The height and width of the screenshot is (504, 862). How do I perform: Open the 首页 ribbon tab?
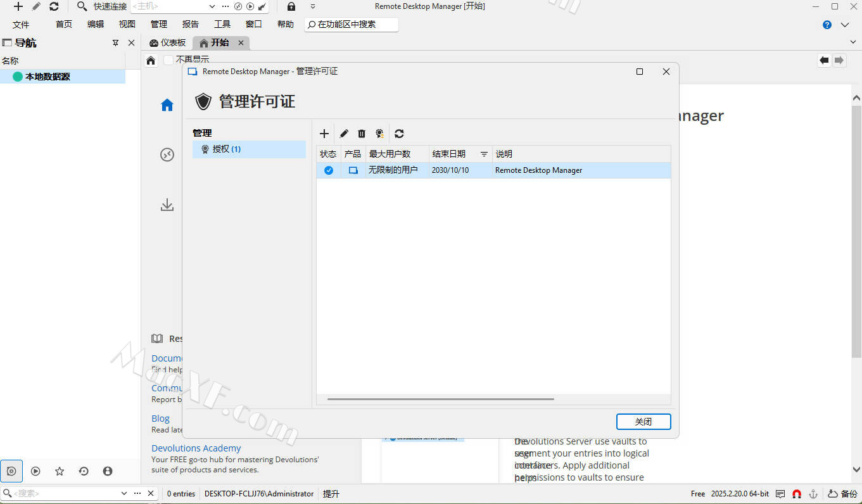pos(64,25)
